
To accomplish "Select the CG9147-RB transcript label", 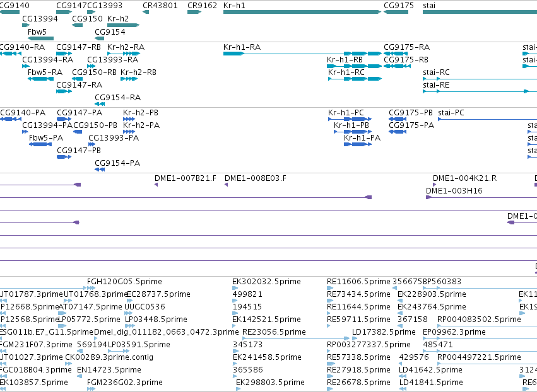I will (x=78, y=47).
